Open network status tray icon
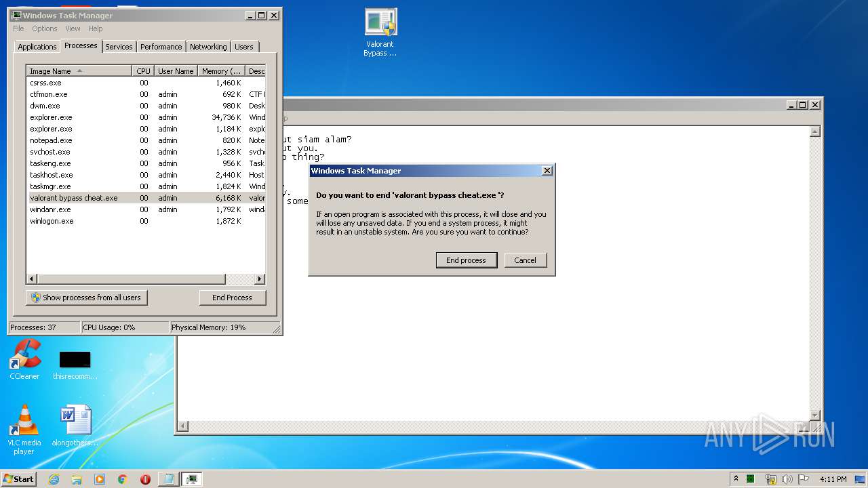The height and width of the screenshot is (488, 868). pos(770,479)
